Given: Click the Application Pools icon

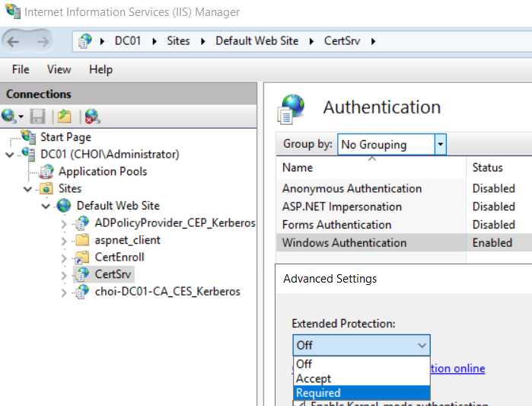Looking at the screenshot, I should [x=46, y=171].
